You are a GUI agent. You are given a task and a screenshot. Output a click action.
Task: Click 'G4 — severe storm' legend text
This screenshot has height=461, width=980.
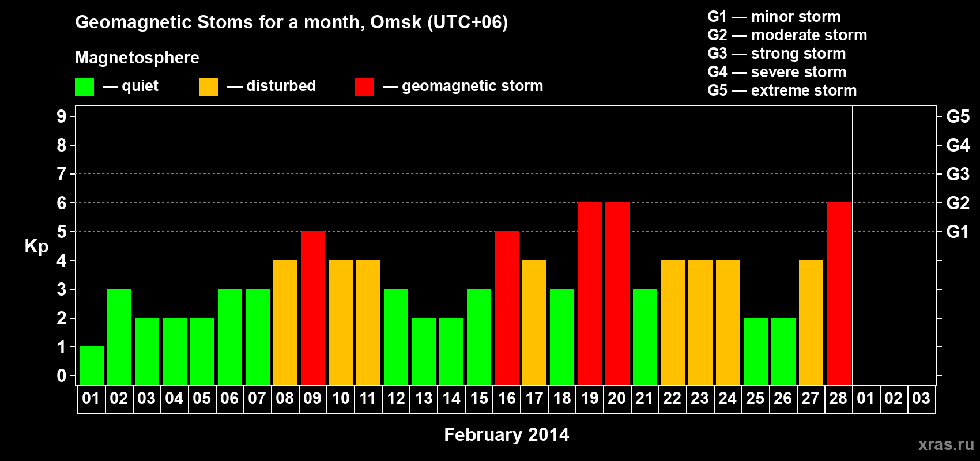click(777, 72)
